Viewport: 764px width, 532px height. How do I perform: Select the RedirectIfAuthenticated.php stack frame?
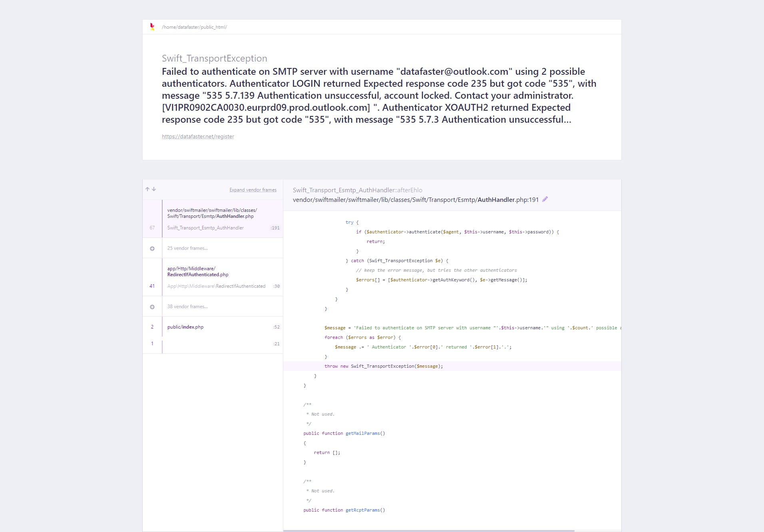click(x=213, y=277)
